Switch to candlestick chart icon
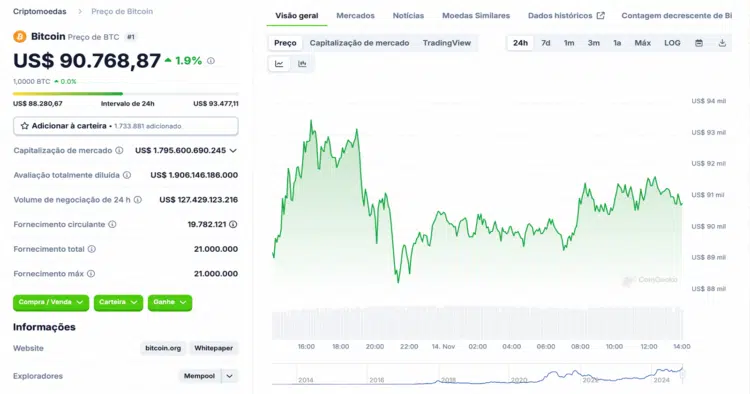 [x=302, y=64]
